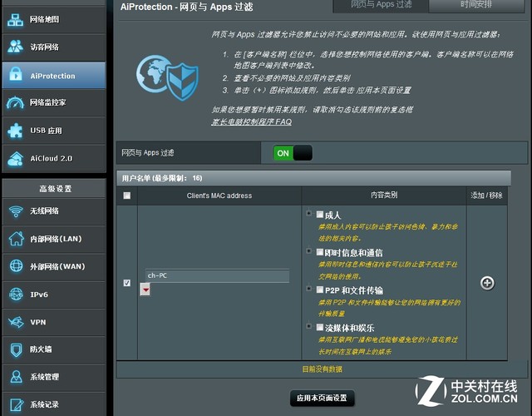Expand the 即时信息和通信 category tree
The height and width of the screenshot is (416, 532).
click(308, 251)
